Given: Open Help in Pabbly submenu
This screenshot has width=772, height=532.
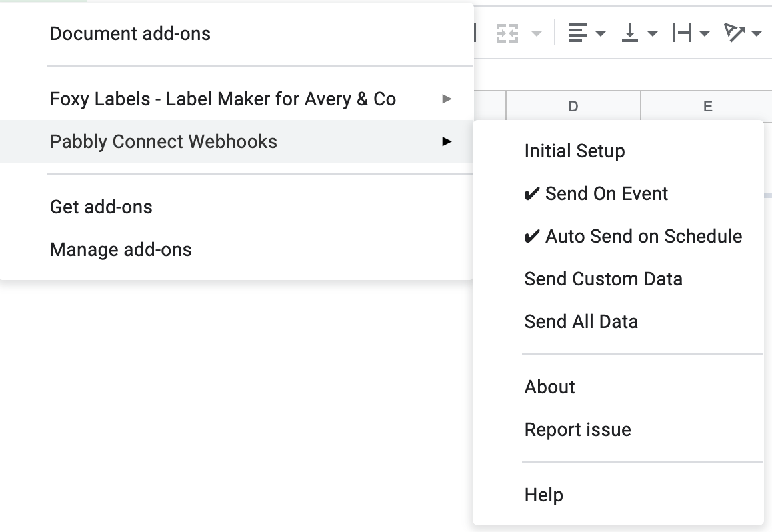Looking at the screenshot, I should click(x=618, y=495).
